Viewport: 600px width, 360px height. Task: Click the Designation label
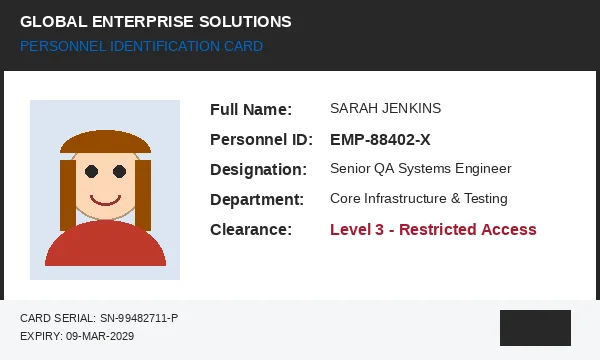(258, 169)
